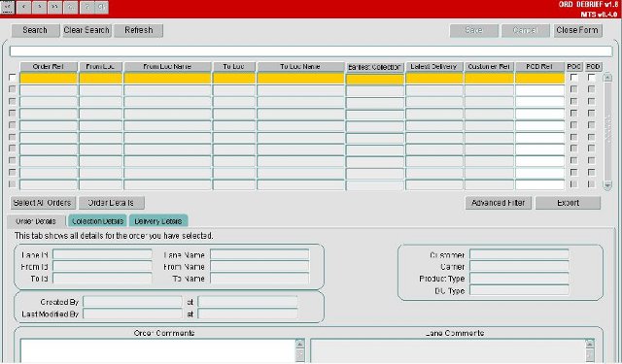Click the Lane Id field
Viewport: 622px width, 364px height.
click(102, 254)
